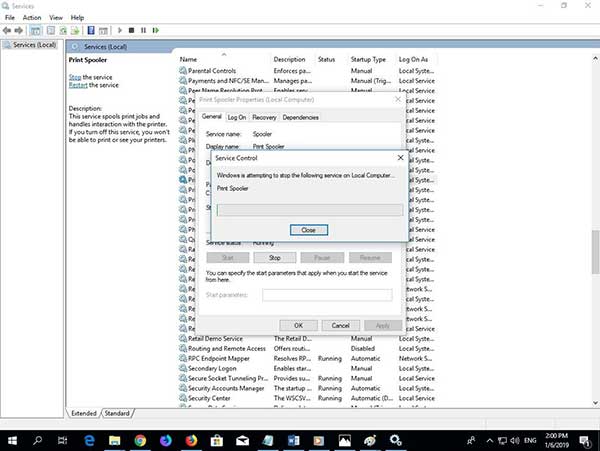The width and height of the screenshot is (600, 451).
Task: Select Routing and Remote Access service
Action: click(307, 348)
